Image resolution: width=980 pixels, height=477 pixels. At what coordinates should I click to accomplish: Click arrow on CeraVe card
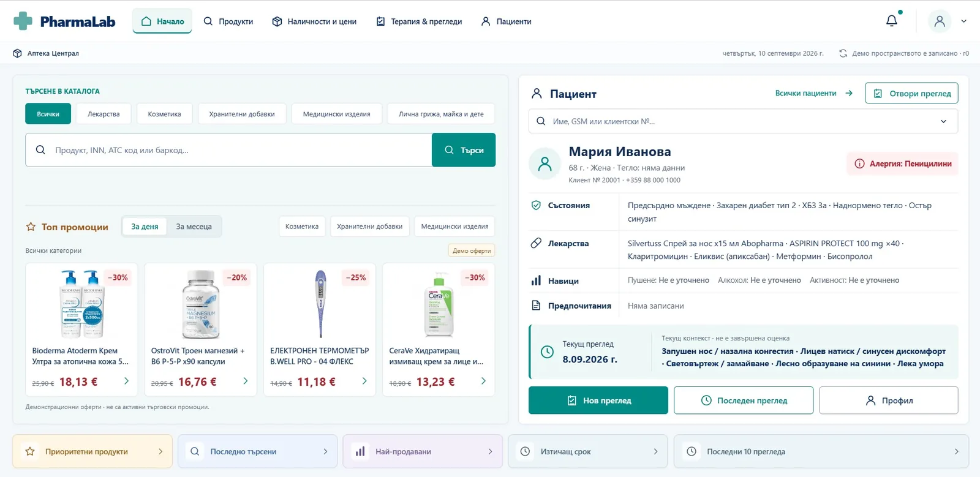coord(483,381)
